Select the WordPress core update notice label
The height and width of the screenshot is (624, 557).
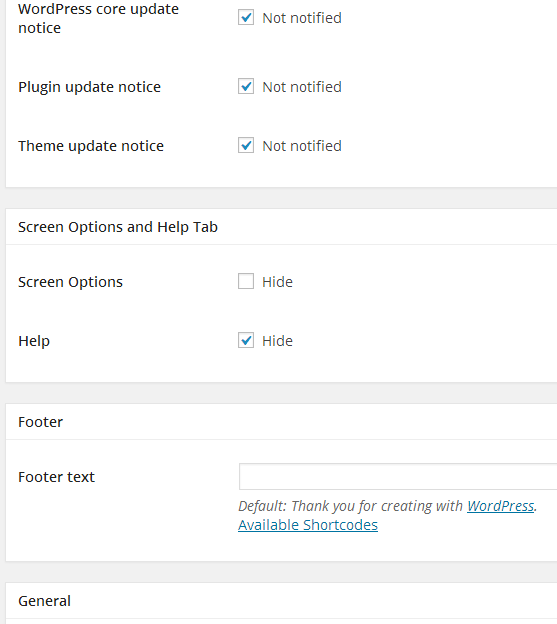click(x=99, y=18)
